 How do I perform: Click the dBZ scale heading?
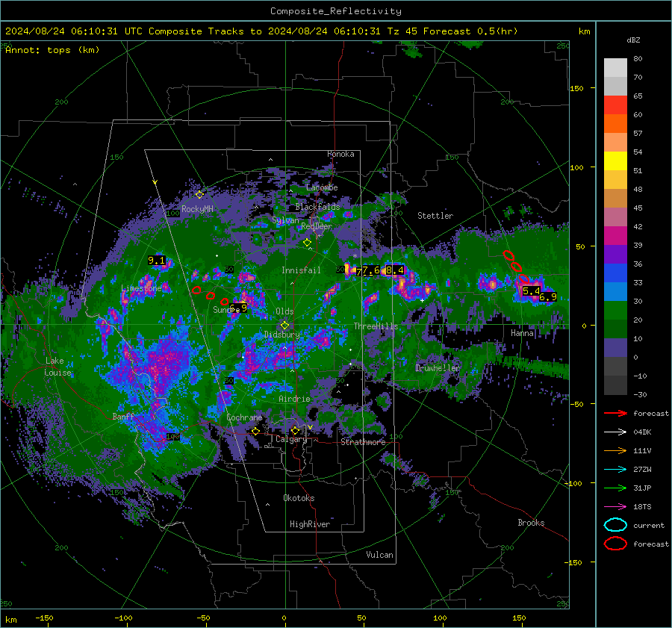tap(633, 40)
